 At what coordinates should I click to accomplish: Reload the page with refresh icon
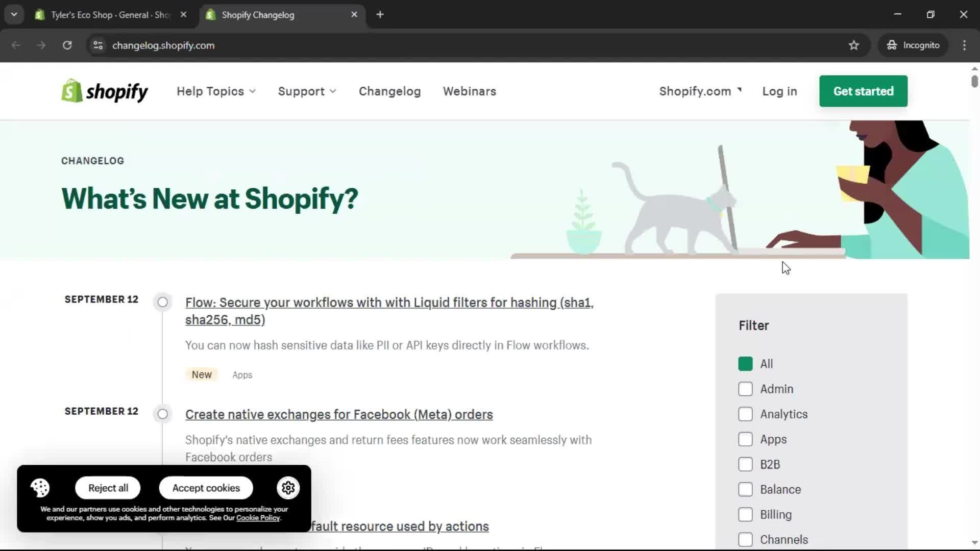click(67, 45)
